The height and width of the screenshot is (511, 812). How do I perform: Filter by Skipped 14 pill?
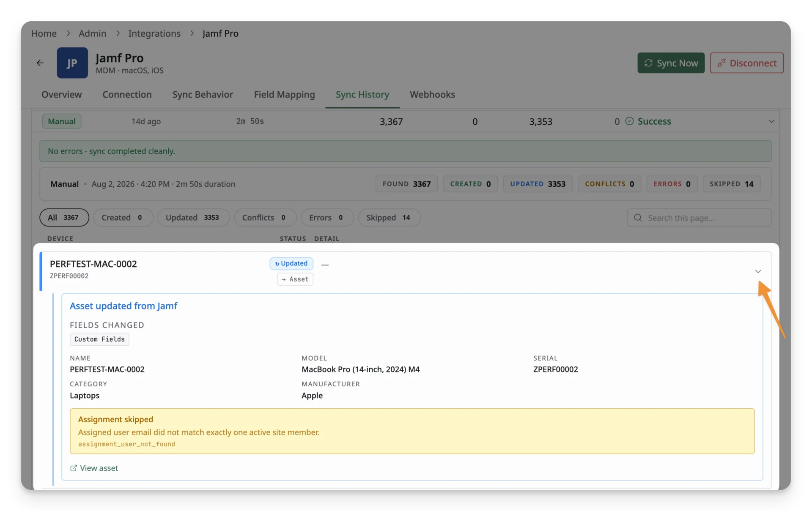point(389,217)
